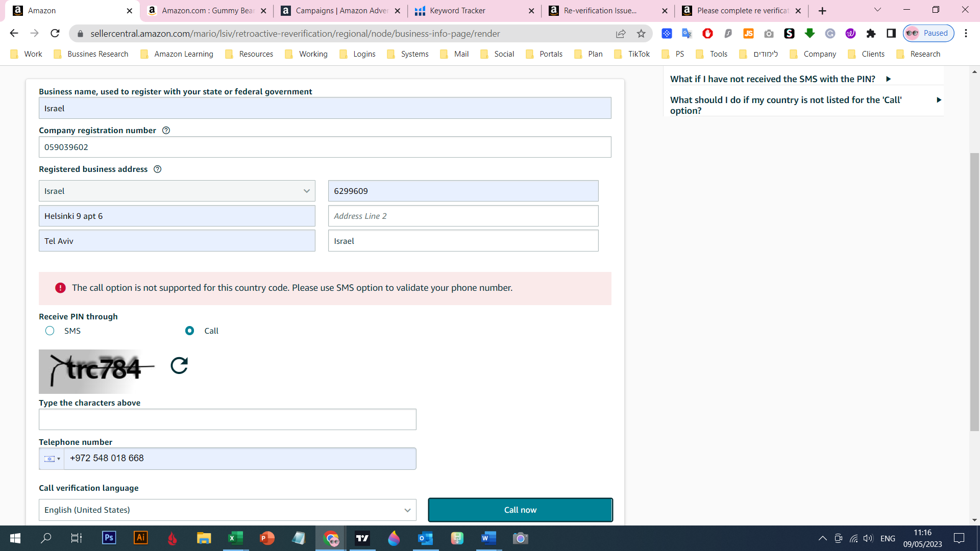Screen dimensions: 980x551
Task: Click the Call now button
Action: 520,510
